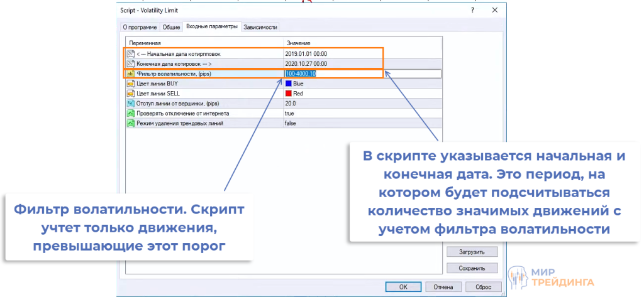Click the datetime icon for Конечная дата котировок
The width and height of the screenshot is (644, 297).
131,63
